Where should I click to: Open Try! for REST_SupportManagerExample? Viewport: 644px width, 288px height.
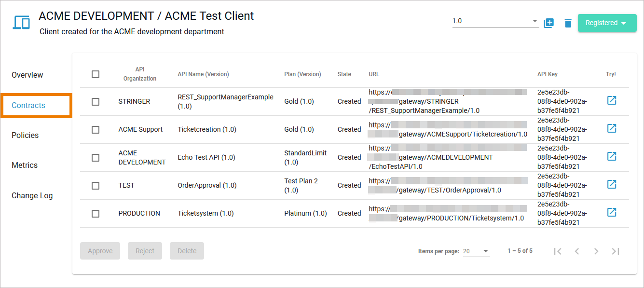[x=612, y=100]
